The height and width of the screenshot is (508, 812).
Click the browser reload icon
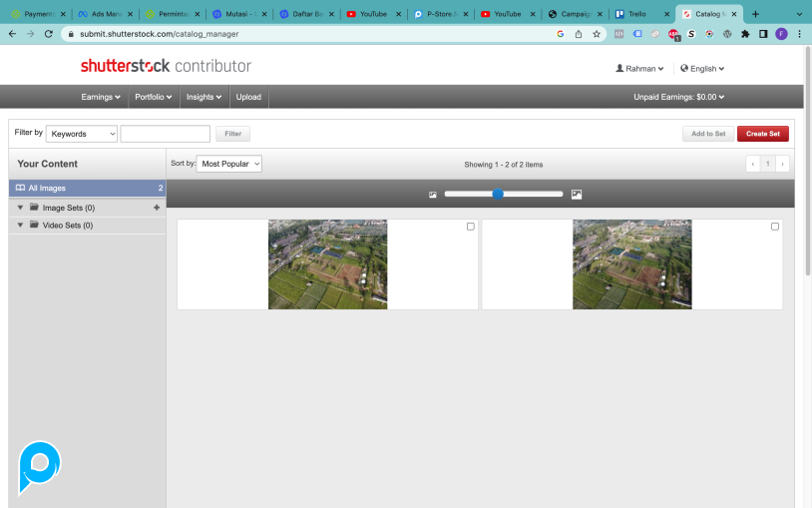(x=49, y=33)
